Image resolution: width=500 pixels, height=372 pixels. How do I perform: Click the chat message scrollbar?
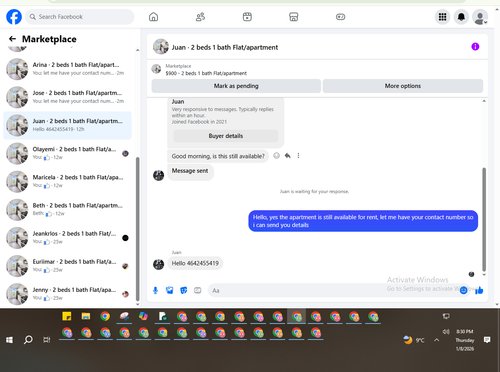pyautogui.click(x=484, y=219)
